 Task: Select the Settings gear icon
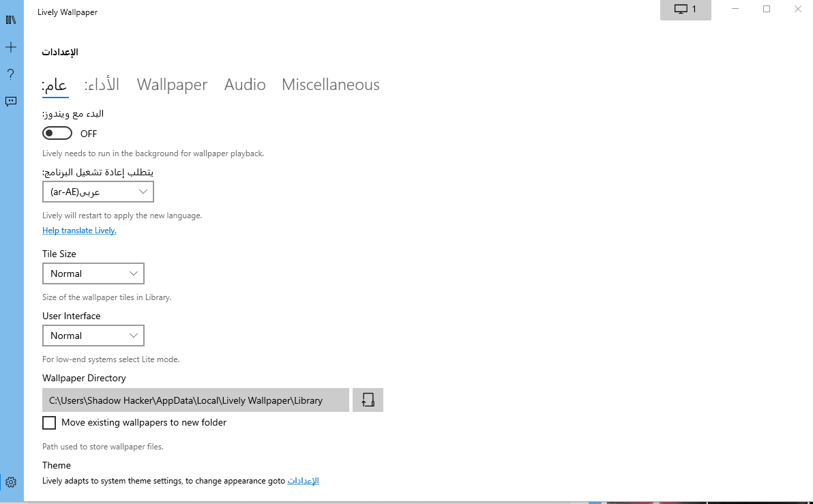point(11,482)
